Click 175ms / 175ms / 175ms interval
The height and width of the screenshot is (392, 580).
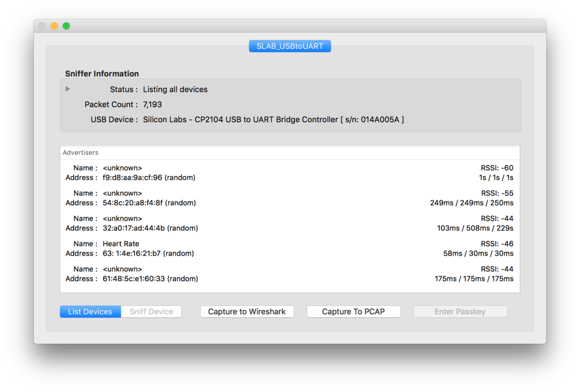pos(474,279)
